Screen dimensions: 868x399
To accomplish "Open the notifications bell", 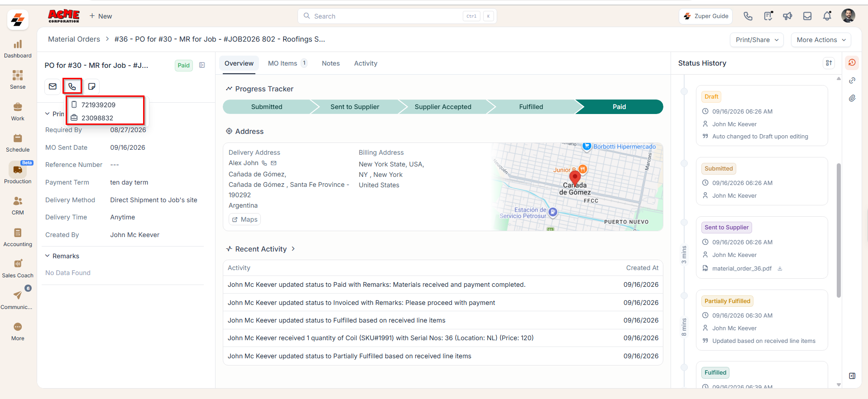I will 827,16.
